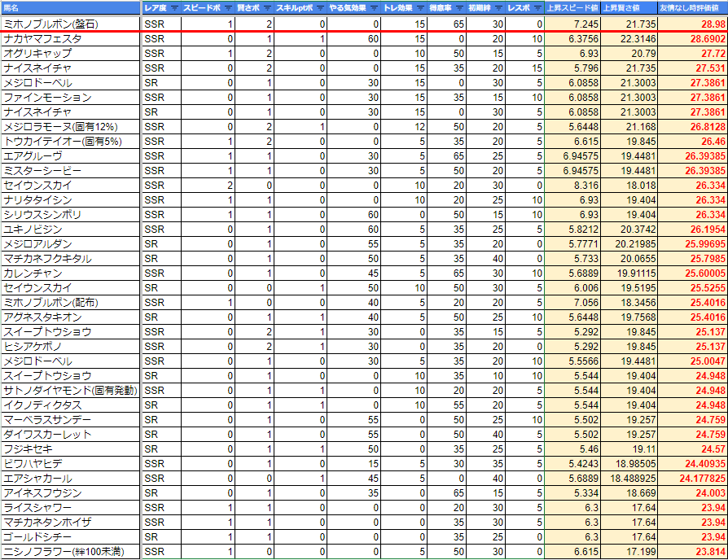Image resolution: width=728 pixels, height=560 pixels.
Task: Select the エアシャカール name cell
Action: click(70, 479)
